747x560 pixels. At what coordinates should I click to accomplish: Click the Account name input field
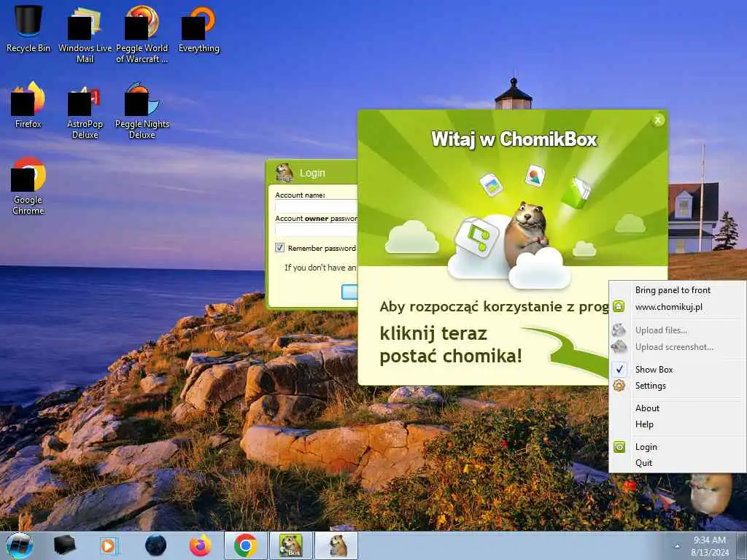(x=316, y=206)
